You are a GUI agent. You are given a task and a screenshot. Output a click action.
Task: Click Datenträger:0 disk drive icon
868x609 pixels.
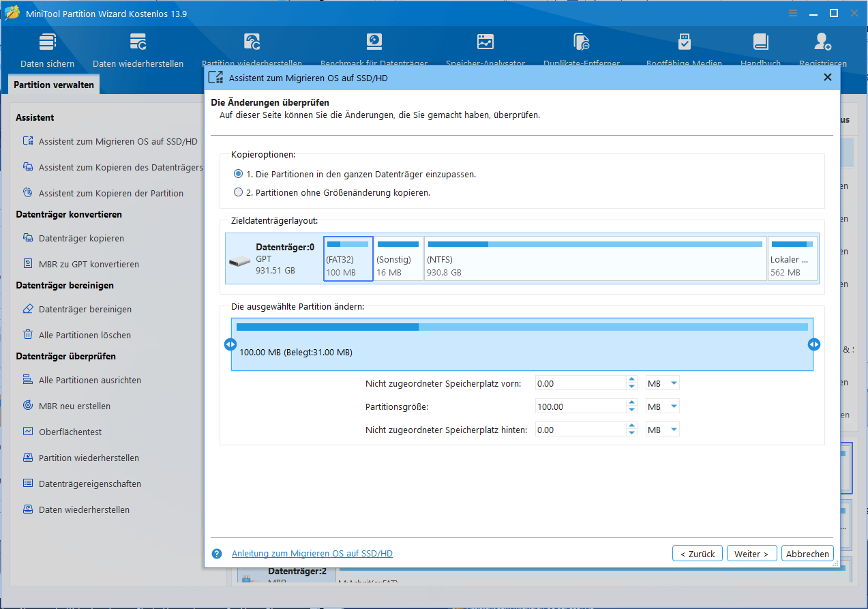[x=239, y=262]
